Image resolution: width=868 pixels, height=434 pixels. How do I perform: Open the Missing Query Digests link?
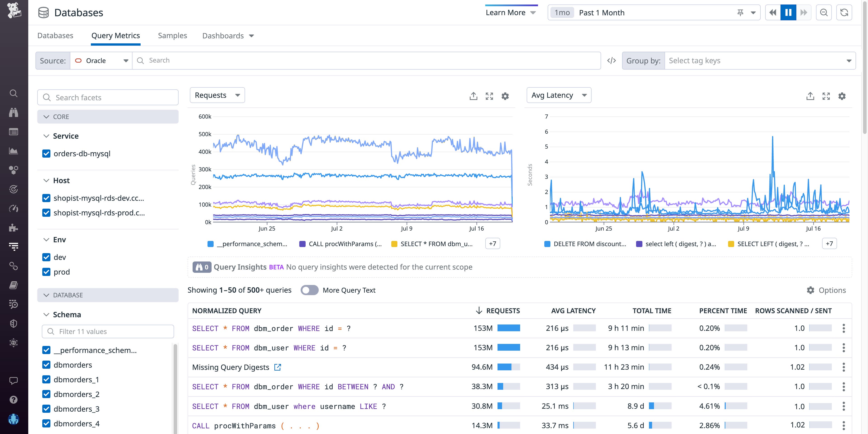click(x=231, y=367)
